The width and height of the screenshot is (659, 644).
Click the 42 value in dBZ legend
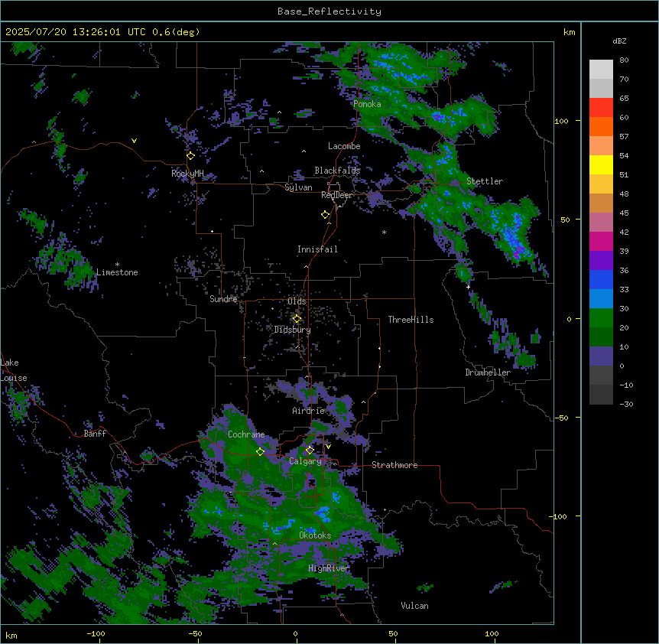pos(624,232)
